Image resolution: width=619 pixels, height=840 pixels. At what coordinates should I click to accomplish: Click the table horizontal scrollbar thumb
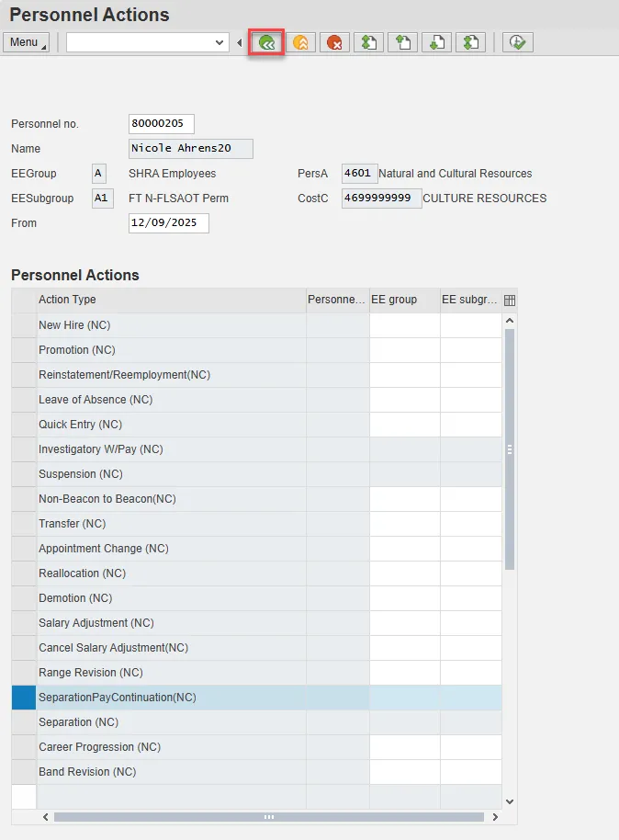pyautogui.click(x=268, y=816)
